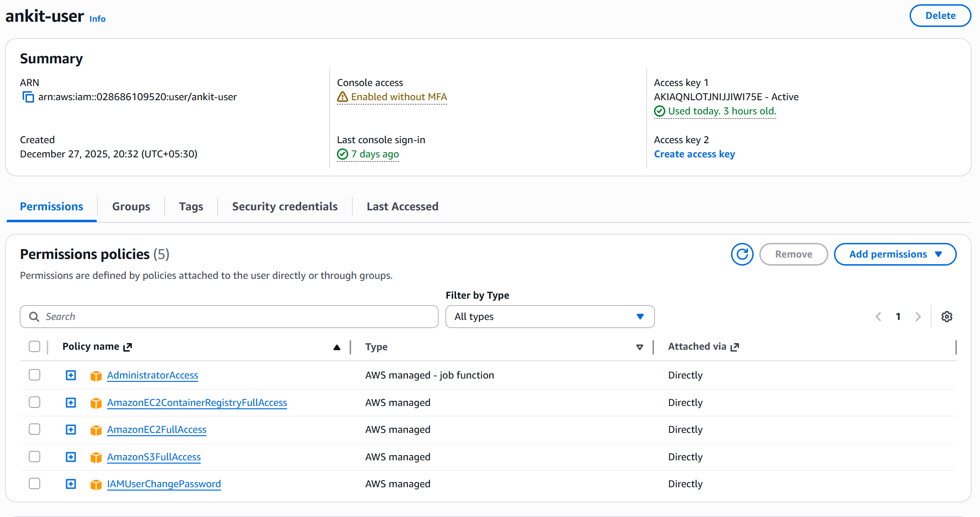
Task: Go to next page of policies
Action: tap(918, 317)
